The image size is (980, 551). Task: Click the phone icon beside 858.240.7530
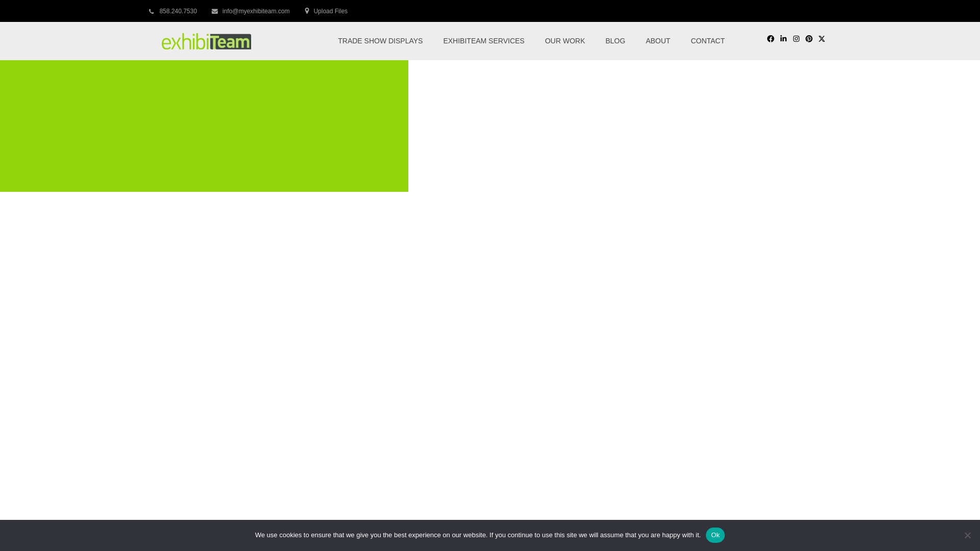coord(152,11)
